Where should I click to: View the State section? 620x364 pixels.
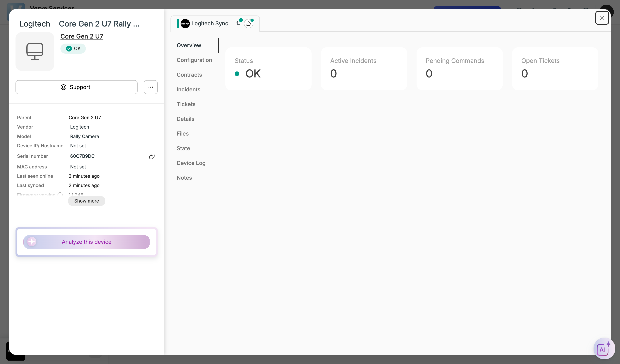click(x=183, y=148)
